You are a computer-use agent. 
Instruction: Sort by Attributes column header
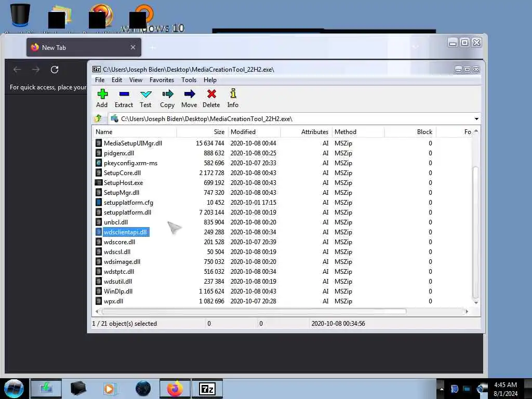coord(307,132)
